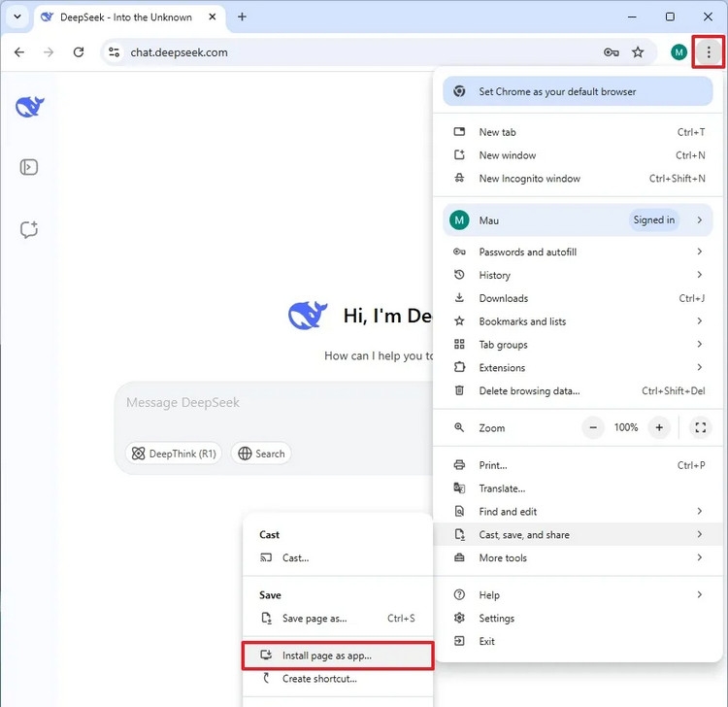The height and width of the screenshot is (707, 728).
Task: Open a new tab with plus button
Action: coord(242,17)
